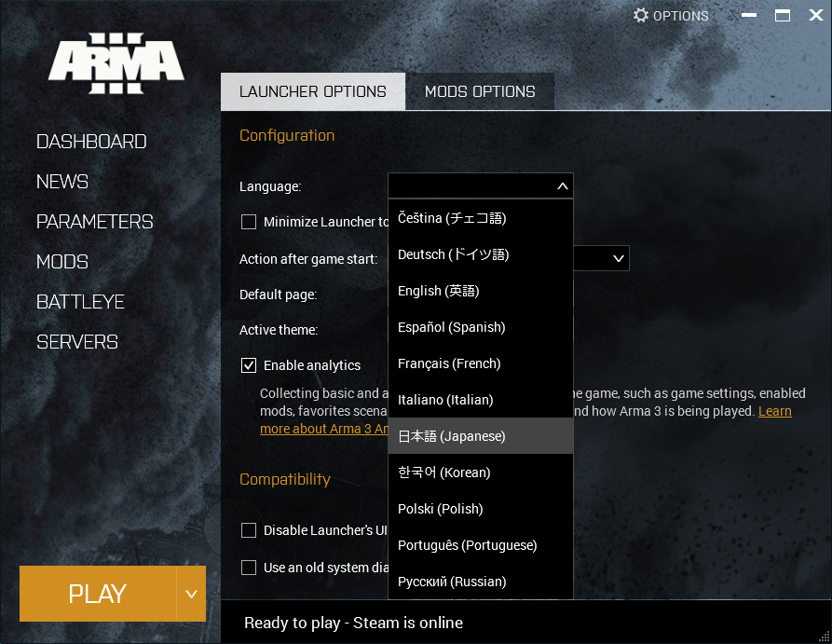This screenshot has height=644, width=832.
Task: Click the OPTIONS text label
Action: tap(680, 16)
